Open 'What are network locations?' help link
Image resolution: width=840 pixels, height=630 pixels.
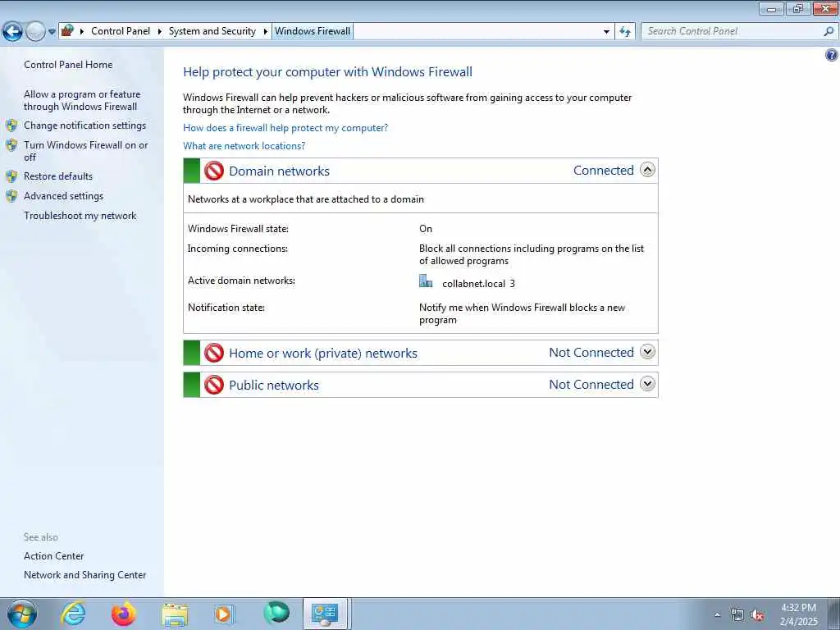click(x=244, y=146)
